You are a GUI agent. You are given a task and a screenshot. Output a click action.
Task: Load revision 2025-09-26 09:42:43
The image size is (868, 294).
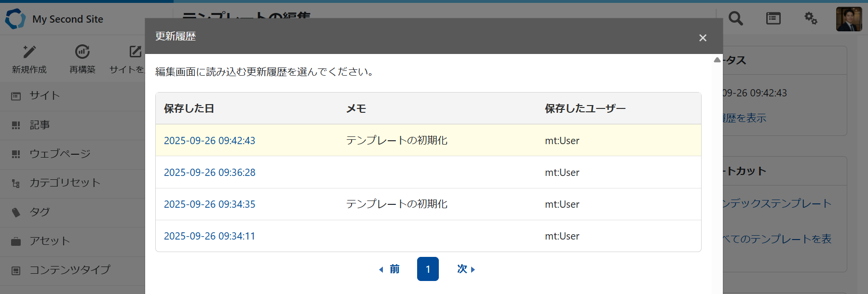tap(209, 141)
